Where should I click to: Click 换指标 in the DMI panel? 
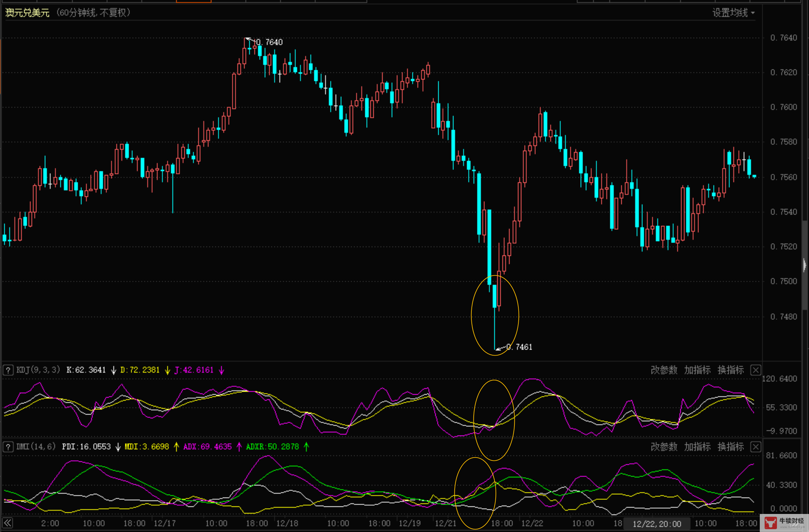click(731, 447)
